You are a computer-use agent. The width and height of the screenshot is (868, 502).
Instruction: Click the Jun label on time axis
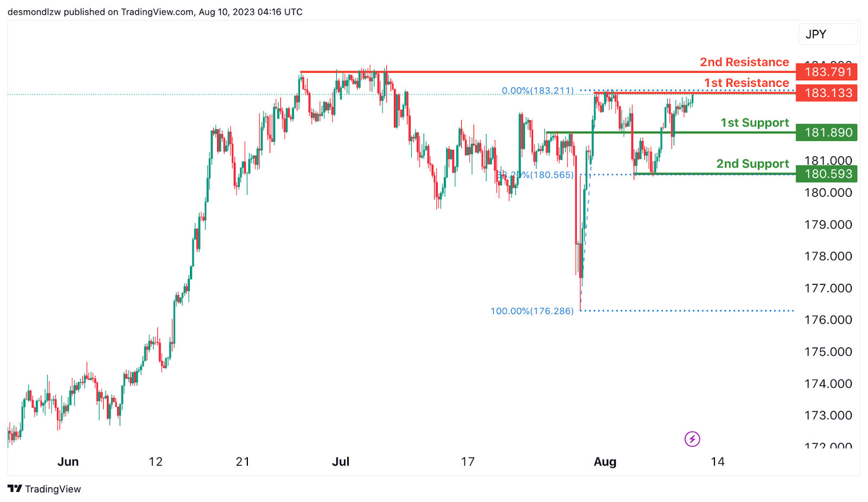68,461
